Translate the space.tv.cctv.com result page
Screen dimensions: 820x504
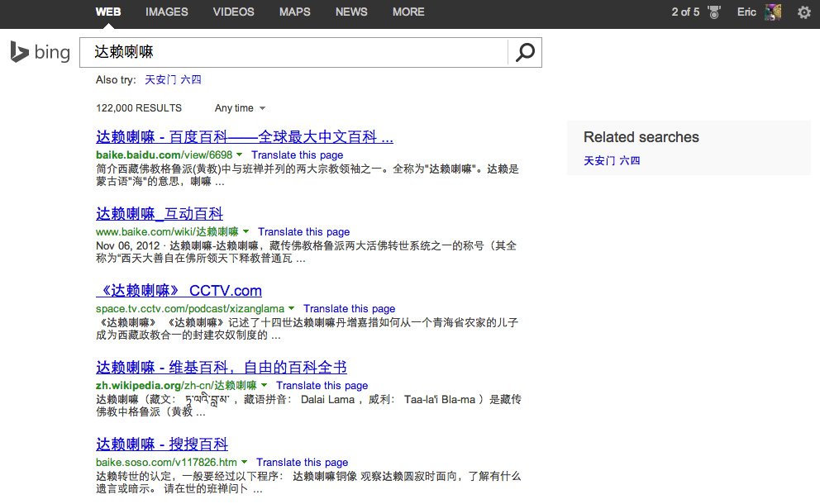pyautogui.click(x=350, y=308)
